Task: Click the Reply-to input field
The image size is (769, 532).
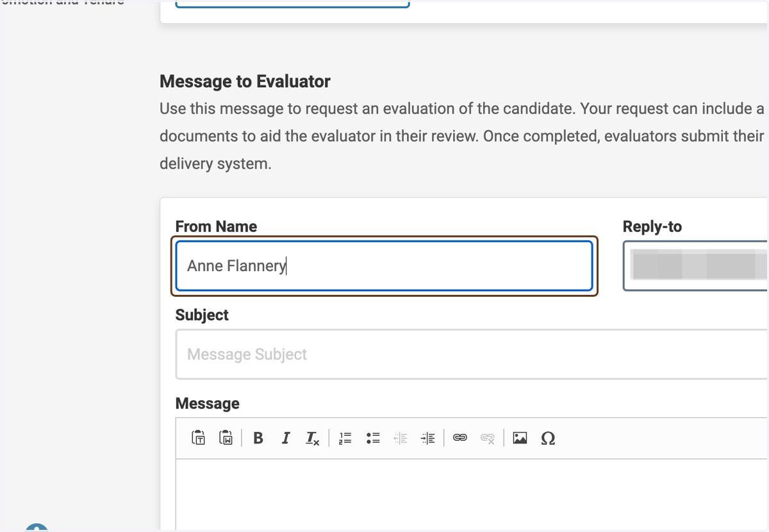Action: (x=695, y=266)
